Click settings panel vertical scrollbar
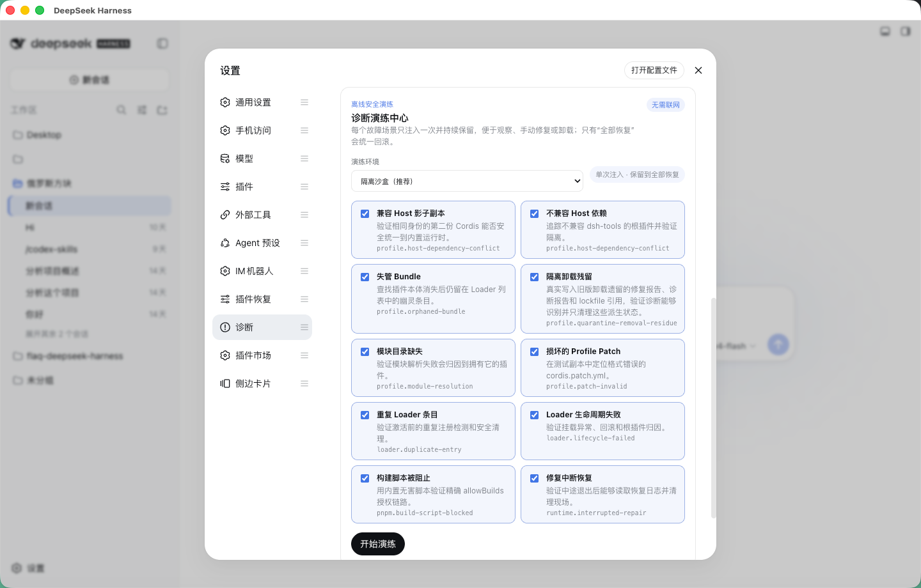This screenshot has height=588, width=921. pos(713,408)
